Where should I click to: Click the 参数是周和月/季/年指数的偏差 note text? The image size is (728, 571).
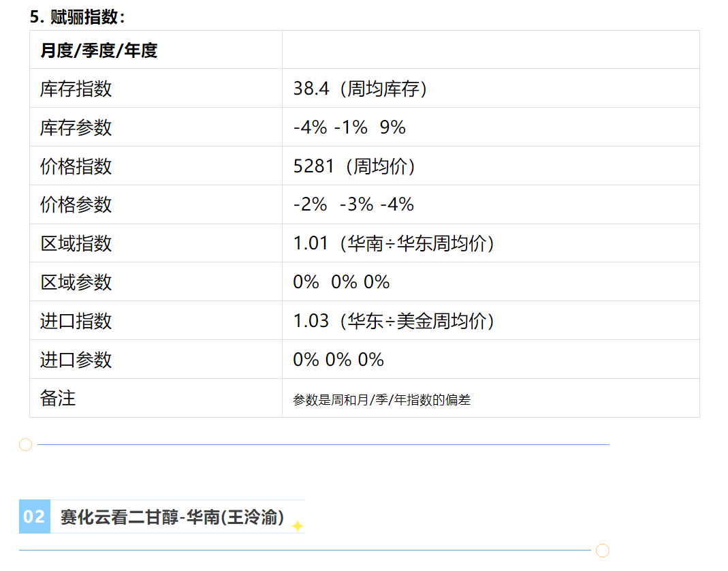tap(381, 399)
